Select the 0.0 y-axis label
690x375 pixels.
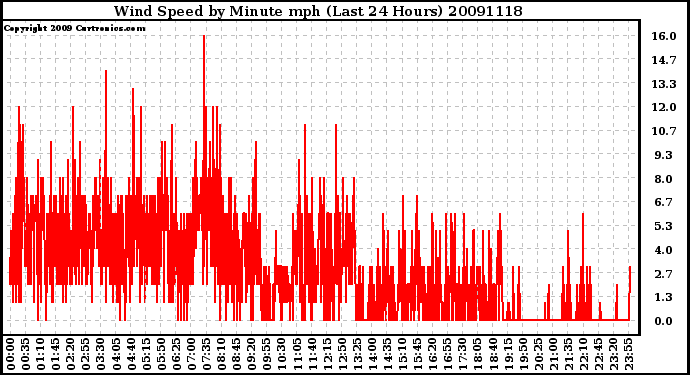[x=664, y=321]
